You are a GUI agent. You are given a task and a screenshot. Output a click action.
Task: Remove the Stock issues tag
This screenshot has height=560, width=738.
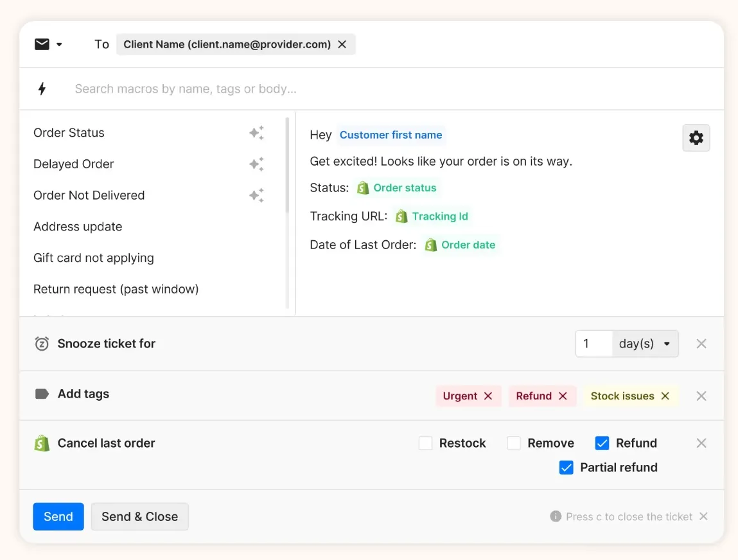[665, 396]
